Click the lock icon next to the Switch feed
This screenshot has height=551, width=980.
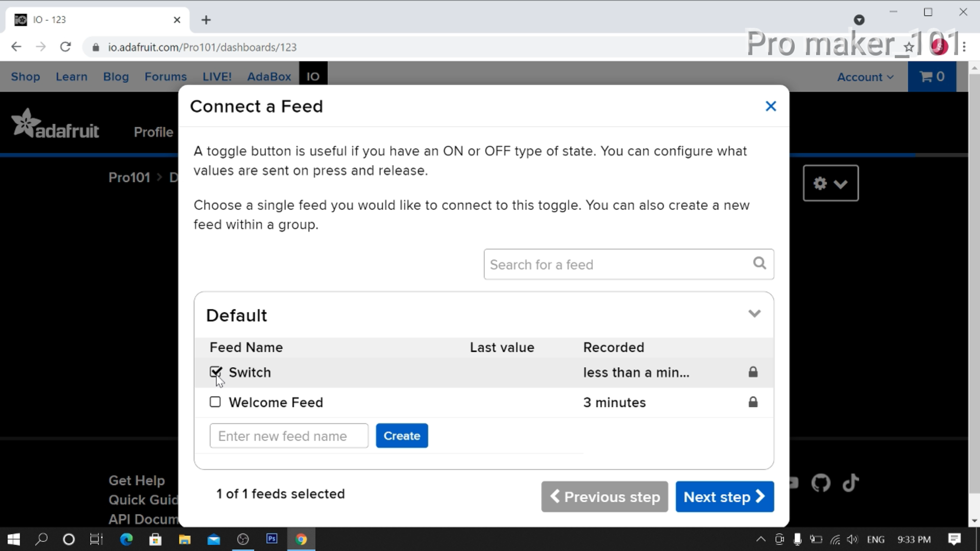pyautogui.click(x=753, y=372)
